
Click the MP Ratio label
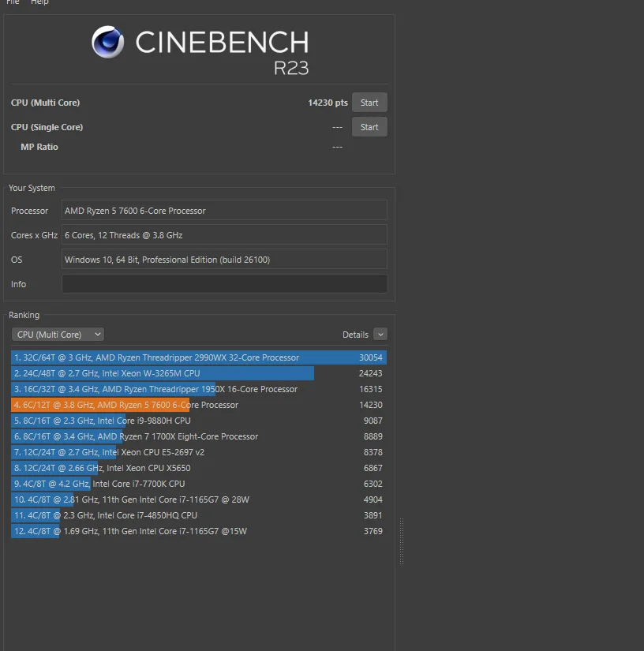point(39,147)
